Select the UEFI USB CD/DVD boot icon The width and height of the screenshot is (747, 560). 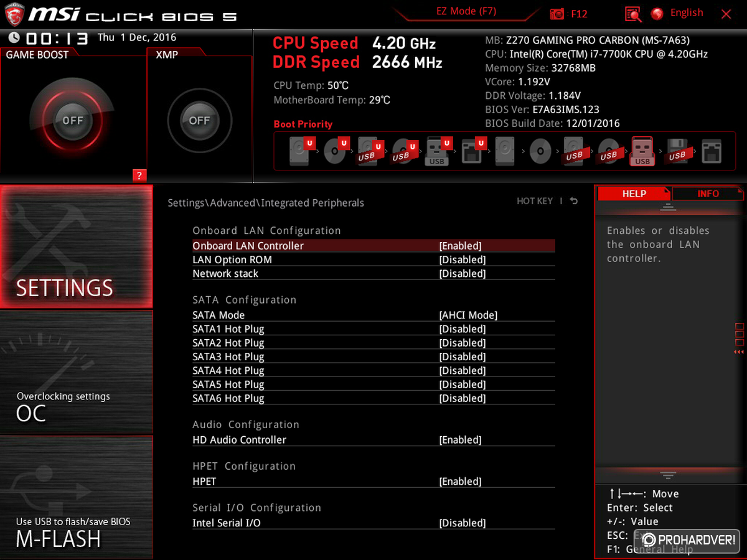click(404, 151)
